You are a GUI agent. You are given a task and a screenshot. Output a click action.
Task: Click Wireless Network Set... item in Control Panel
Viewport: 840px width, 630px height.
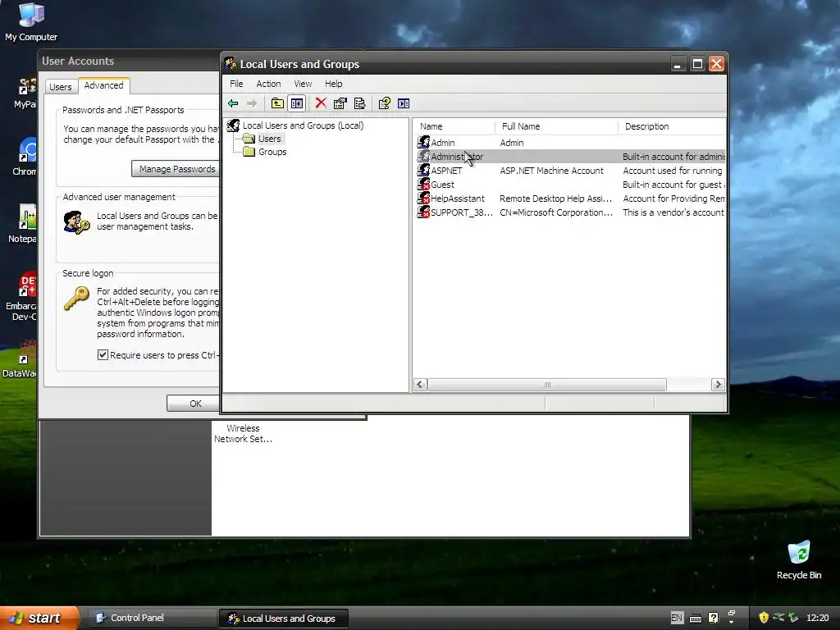pyautogui.click(x=243, y=433)
